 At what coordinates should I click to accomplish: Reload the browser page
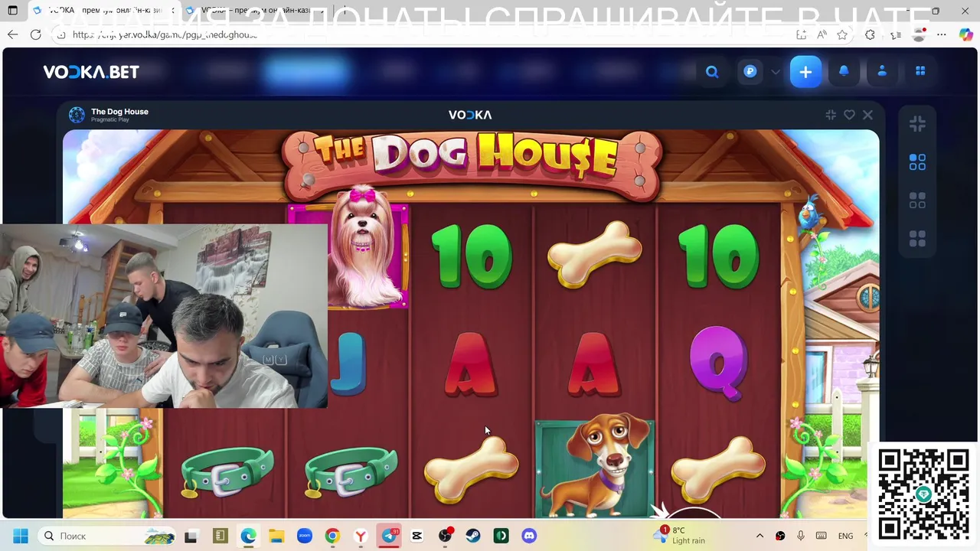pos(35,34)
